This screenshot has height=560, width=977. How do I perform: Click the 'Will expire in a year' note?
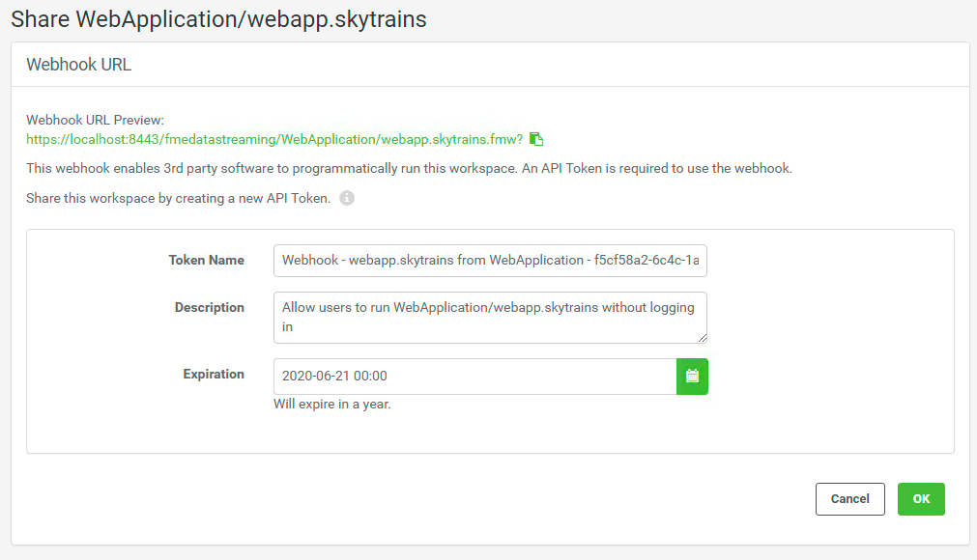(x=332, y=404)
